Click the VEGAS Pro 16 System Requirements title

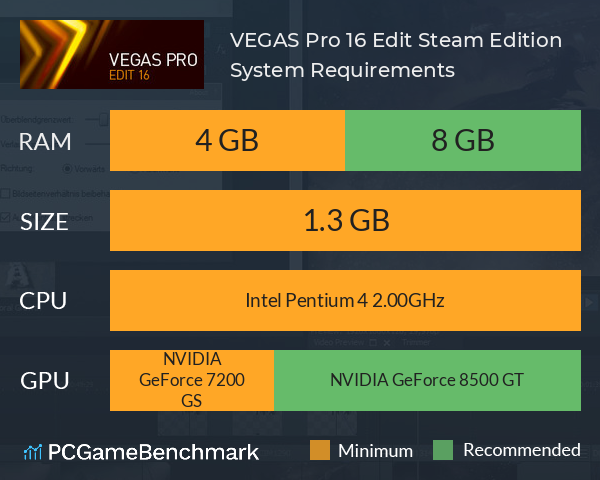395,55
